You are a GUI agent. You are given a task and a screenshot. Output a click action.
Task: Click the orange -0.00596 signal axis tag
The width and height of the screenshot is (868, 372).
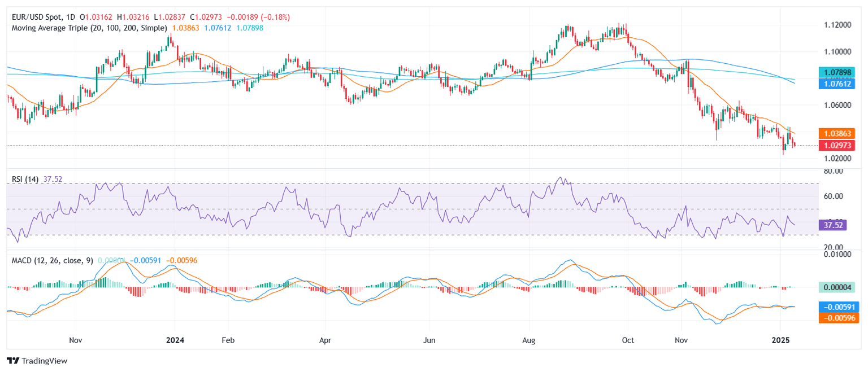[x=837, y=318]
